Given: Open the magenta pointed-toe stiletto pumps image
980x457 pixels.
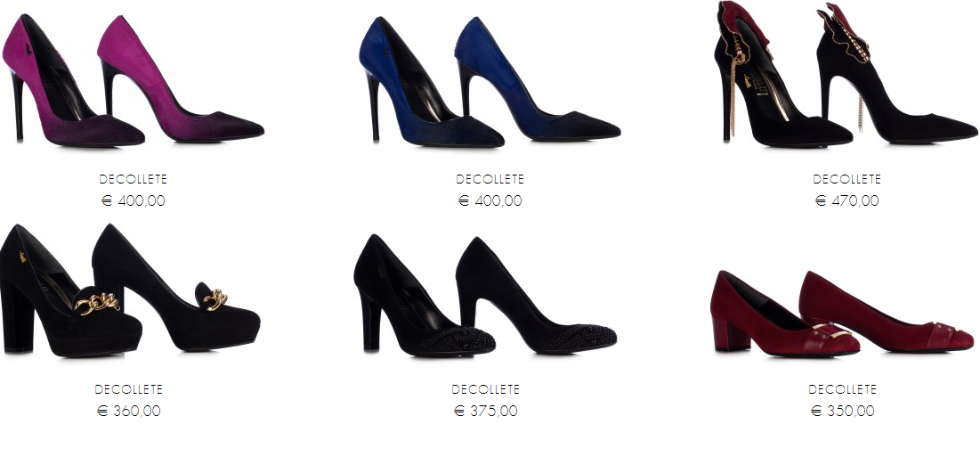Looking at the screenshot, I should (133, 81).
